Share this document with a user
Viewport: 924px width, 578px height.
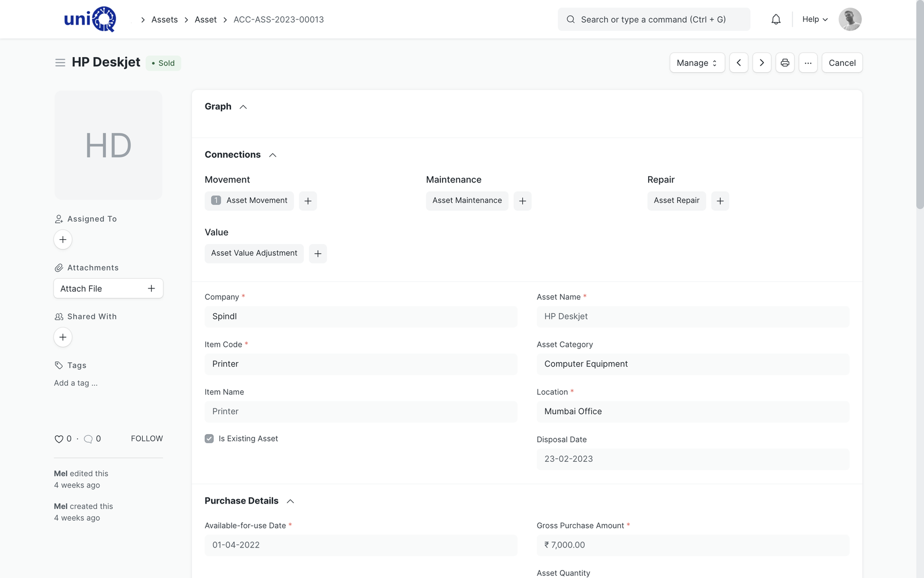(x=63, y=337)
